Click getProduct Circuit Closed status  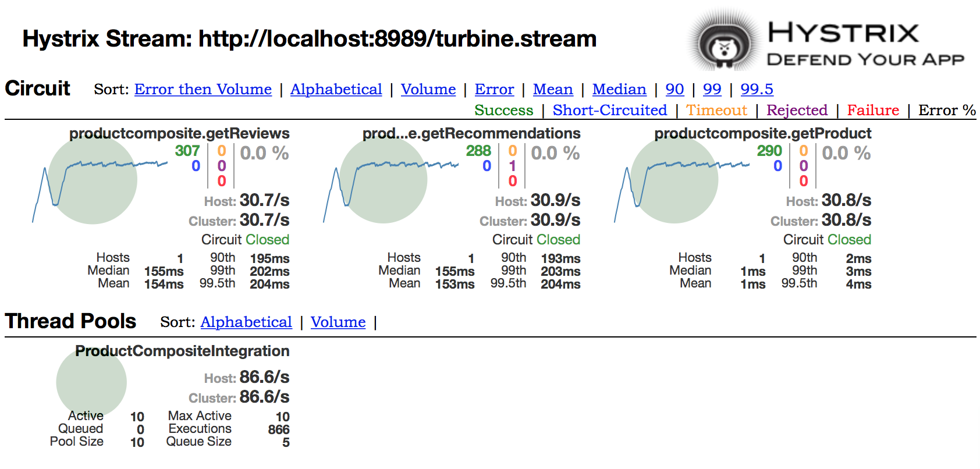827,240
